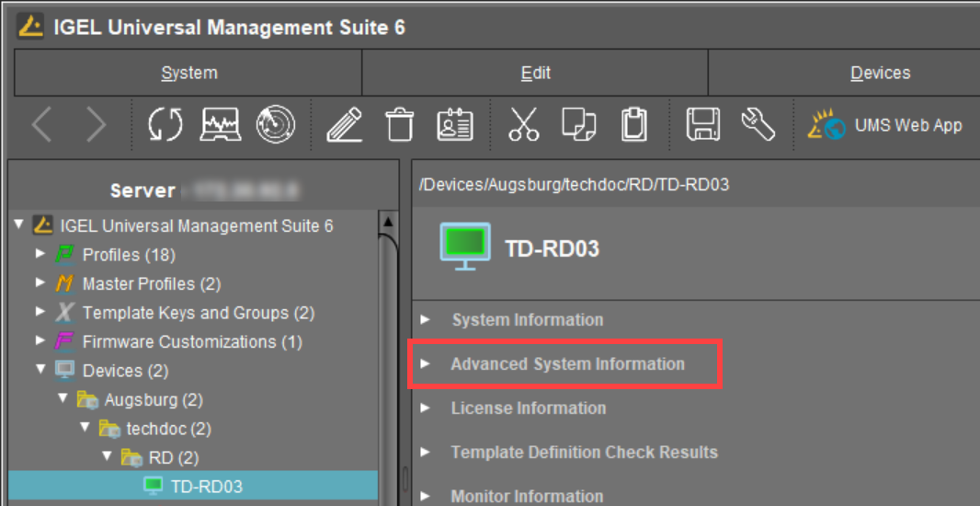The image size is (980, 506).
Task: Open the Devices menu
Action: click(880, 74)
